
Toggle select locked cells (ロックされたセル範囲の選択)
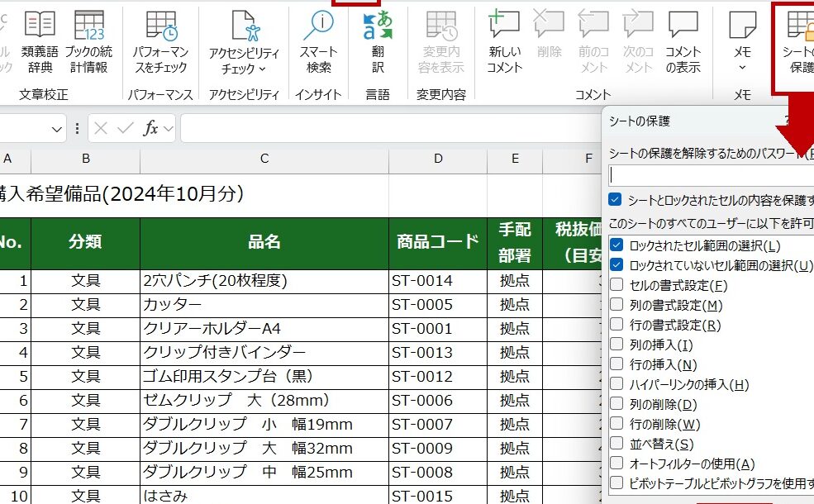(x=616, y=245)
